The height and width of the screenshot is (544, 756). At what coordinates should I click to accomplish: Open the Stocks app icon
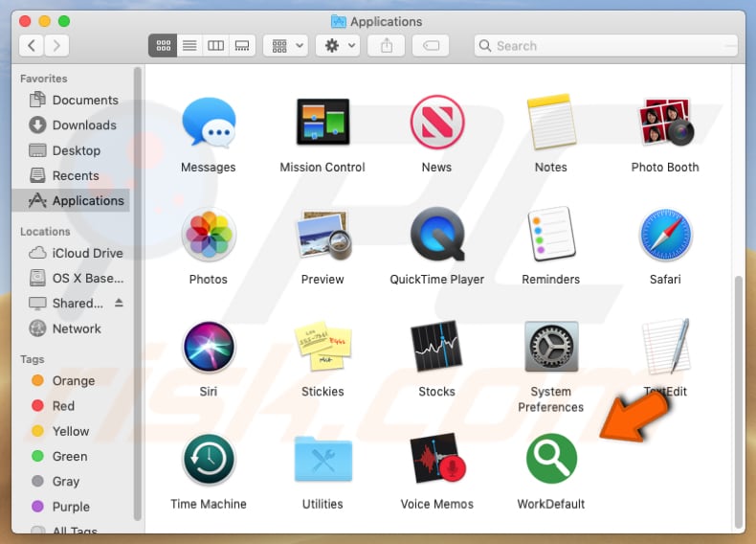point(436,347)
